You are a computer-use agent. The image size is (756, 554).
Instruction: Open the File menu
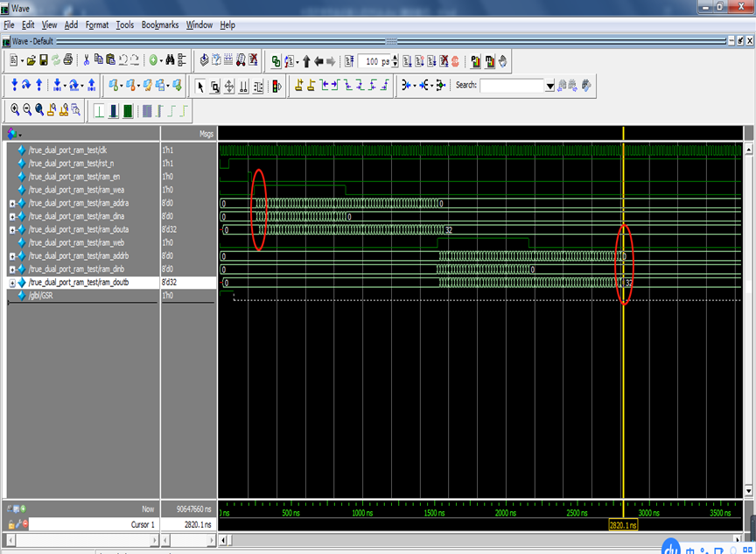9,25
